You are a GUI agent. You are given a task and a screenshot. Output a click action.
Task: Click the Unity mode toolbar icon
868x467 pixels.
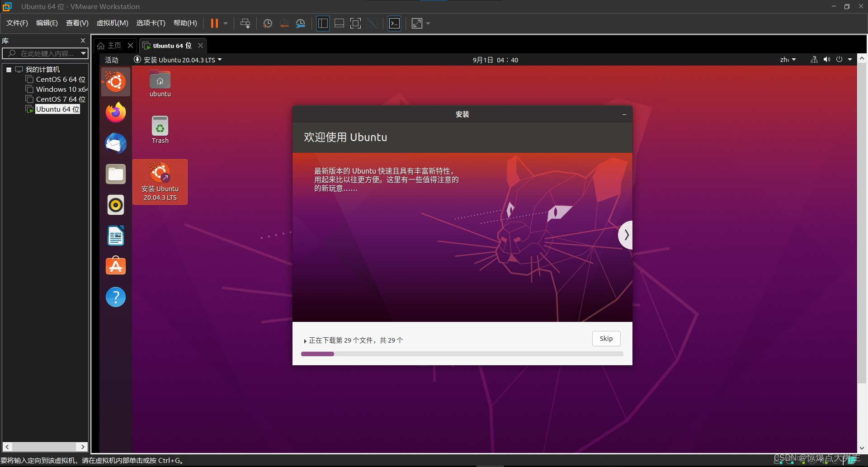(372, 23)
